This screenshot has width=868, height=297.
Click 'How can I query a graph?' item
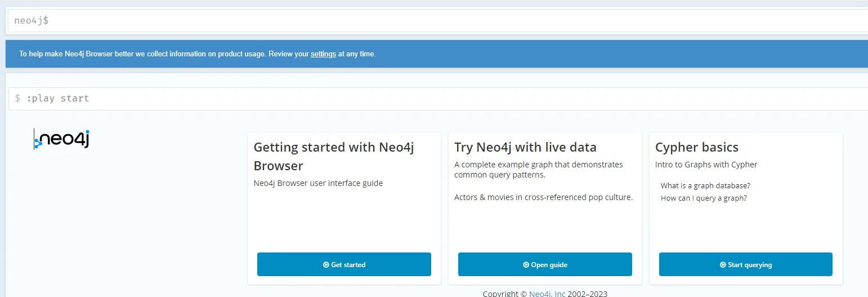[x=704, y=198]
